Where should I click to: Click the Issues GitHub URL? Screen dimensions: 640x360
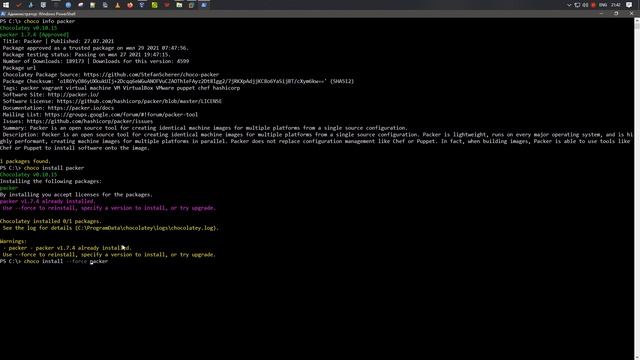click(x=90, y=121)
